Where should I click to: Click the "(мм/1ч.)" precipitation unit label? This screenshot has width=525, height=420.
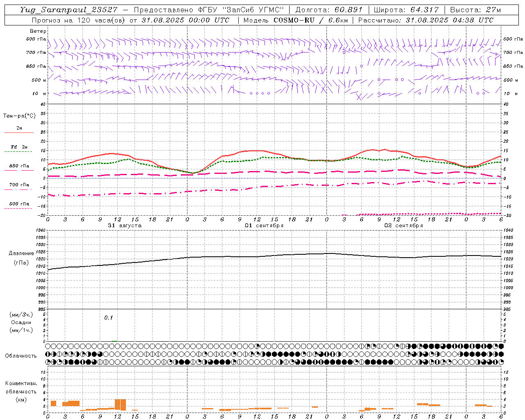click(x=21, y=330)
